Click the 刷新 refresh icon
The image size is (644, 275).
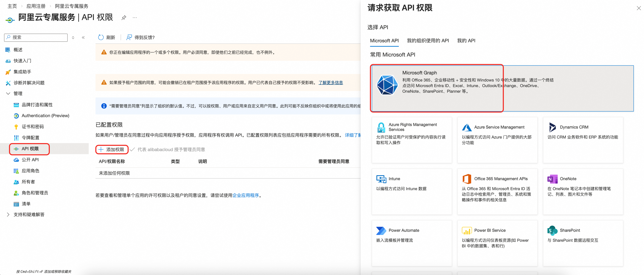tap(101, 38)
